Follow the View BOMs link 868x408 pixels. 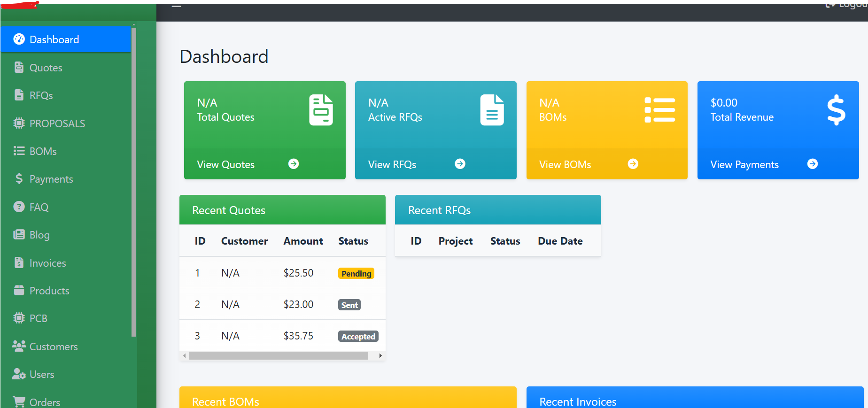point(565,164)
